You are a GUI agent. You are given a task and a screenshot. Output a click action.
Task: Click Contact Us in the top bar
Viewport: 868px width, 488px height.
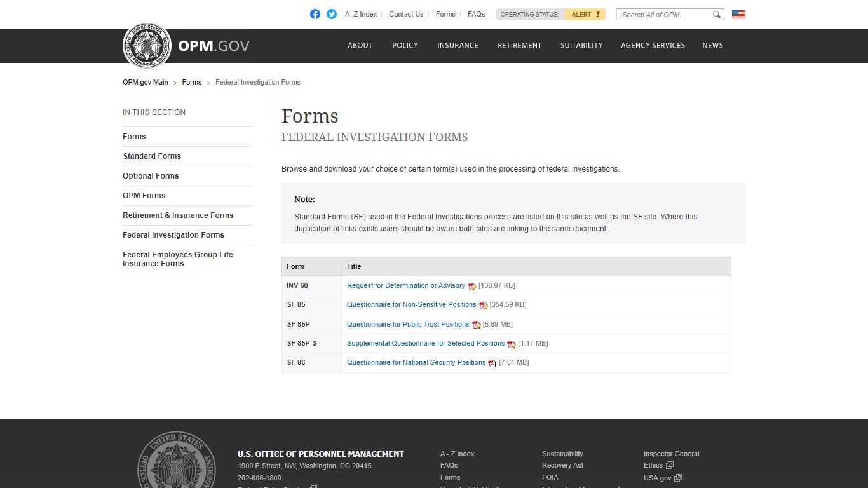coord(406,14)
